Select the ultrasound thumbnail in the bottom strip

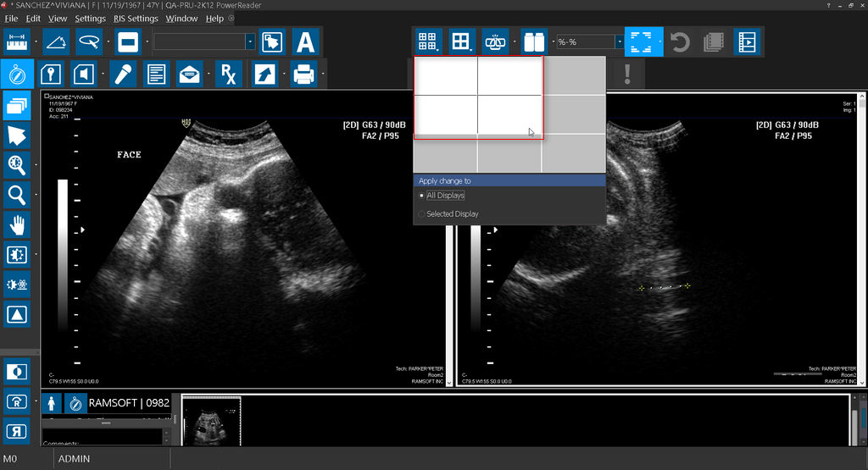pos(211,419)
